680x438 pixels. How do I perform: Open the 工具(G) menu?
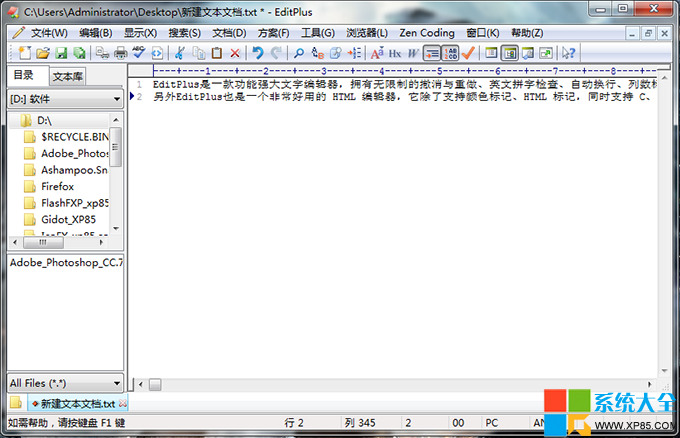[318, 33]
